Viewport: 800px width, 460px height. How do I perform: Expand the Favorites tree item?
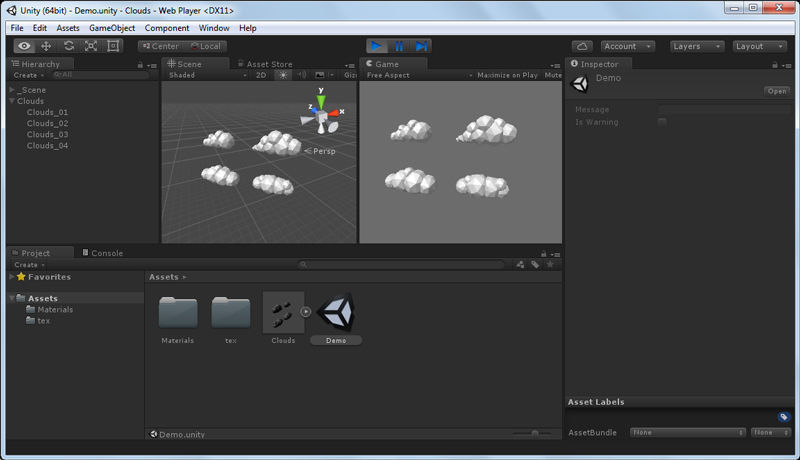(x=12, y=276)
